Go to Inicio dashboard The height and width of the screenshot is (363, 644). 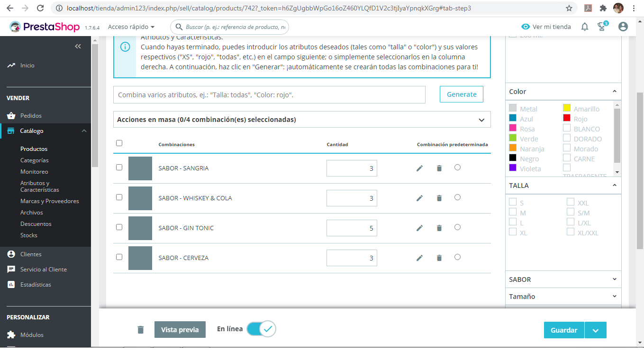27,65
